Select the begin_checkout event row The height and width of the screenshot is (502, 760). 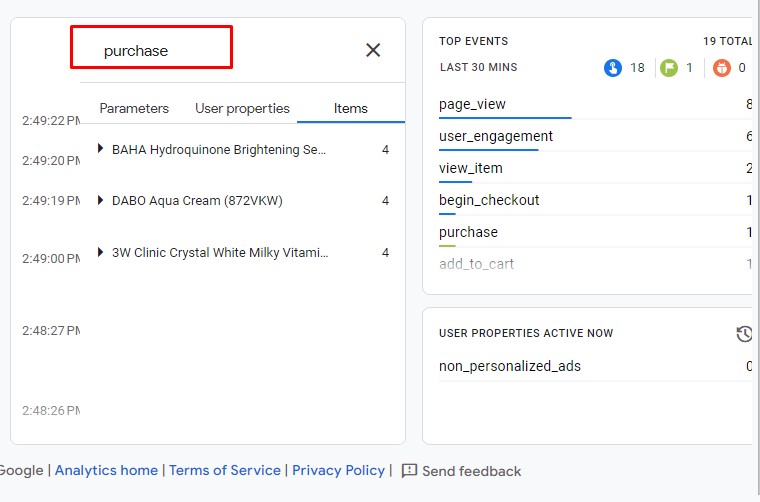coord(489,200)
